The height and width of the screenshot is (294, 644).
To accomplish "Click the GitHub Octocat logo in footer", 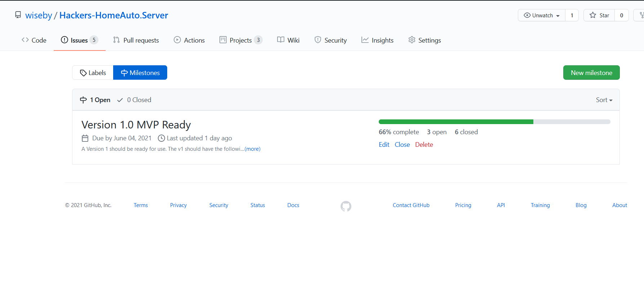I will [x=346, y=206].
